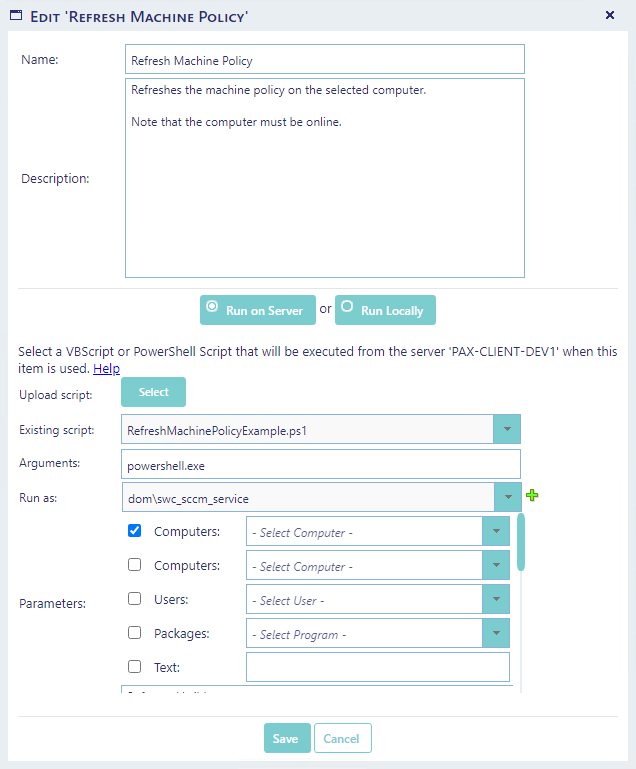Enable the Users parameter checkbox
This screenshot has width=636, height=769.
(134, 599)
